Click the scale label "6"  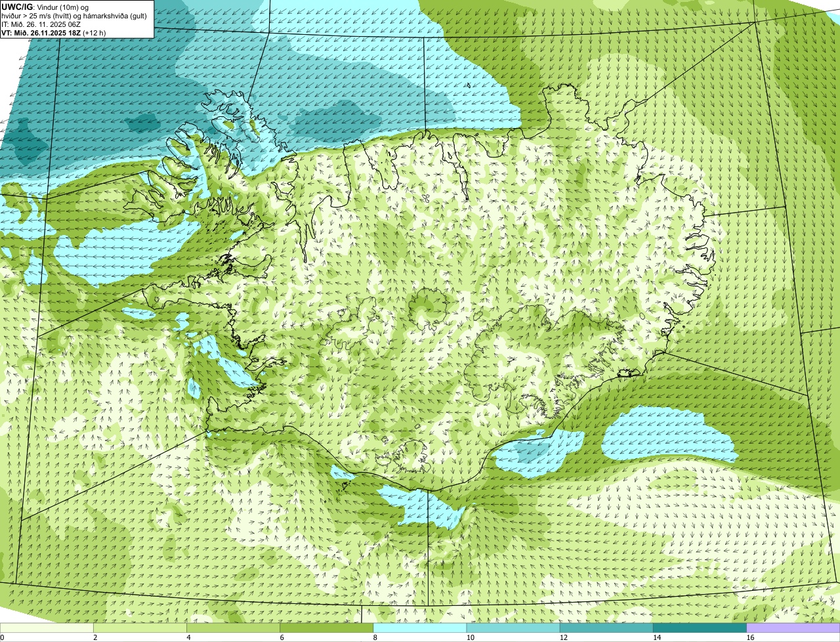click(282, 637)
